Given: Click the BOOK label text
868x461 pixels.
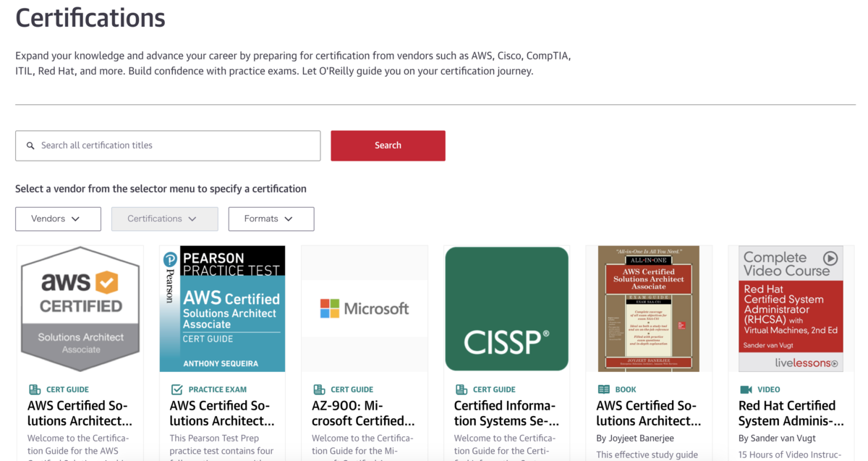Looking at the screenshot, I should point(626,389).
